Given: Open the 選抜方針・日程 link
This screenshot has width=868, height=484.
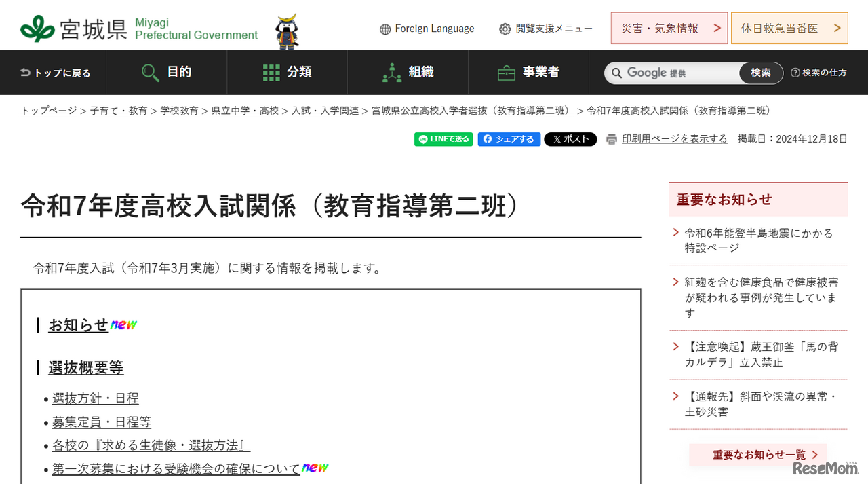Looking at the screenshot, I should tap(96, 398).
